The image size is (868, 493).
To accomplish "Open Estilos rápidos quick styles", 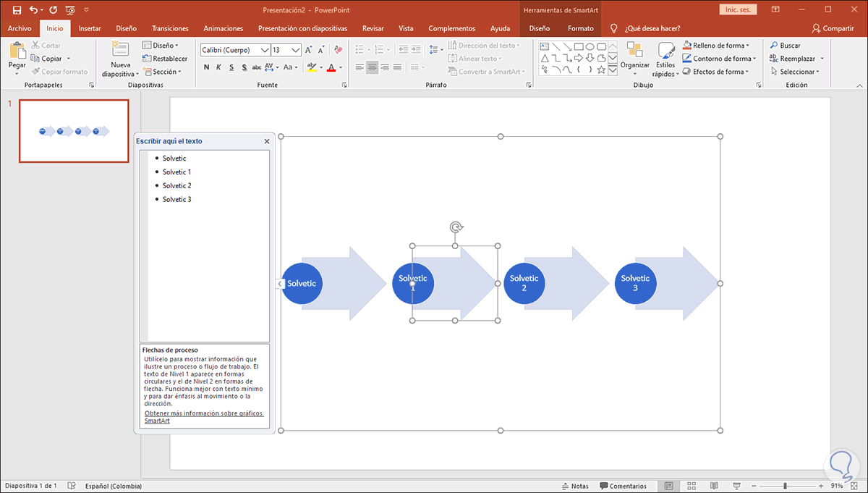I will [x=665, y=59].
